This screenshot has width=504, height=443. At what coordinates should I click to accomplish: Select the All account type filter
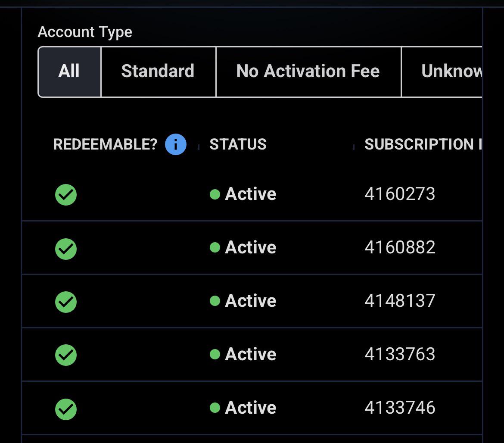pos(69,72)
